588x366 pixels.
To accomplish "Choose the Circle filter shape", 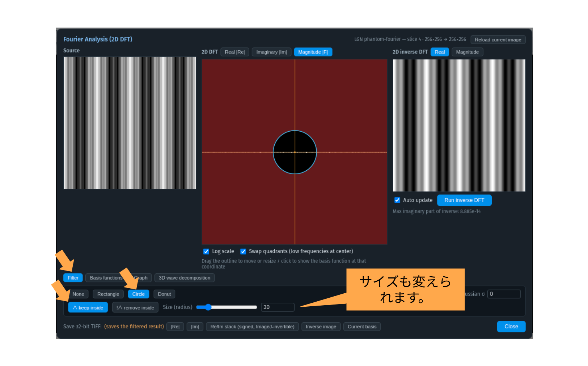I will [138, 294].
